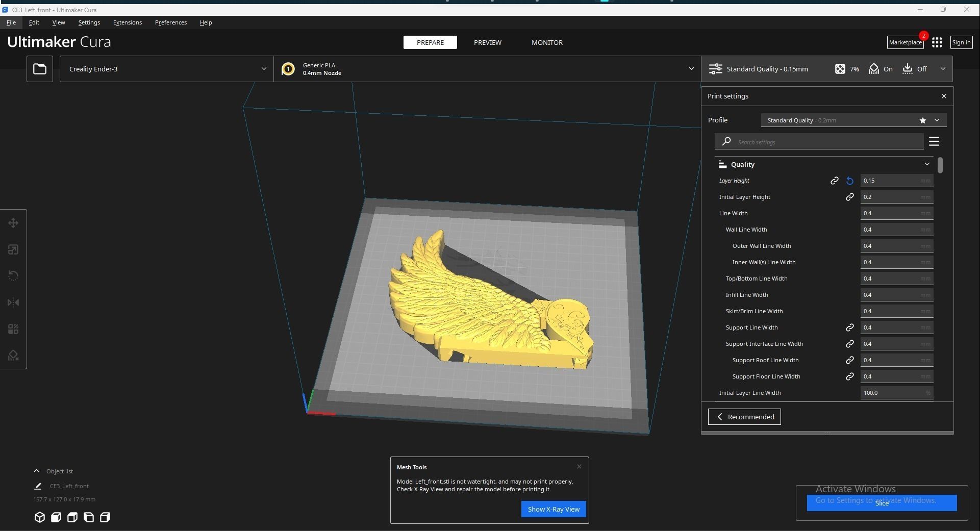Click Show X-Ray View button
The image size is (980, 531).
[554, 509]
